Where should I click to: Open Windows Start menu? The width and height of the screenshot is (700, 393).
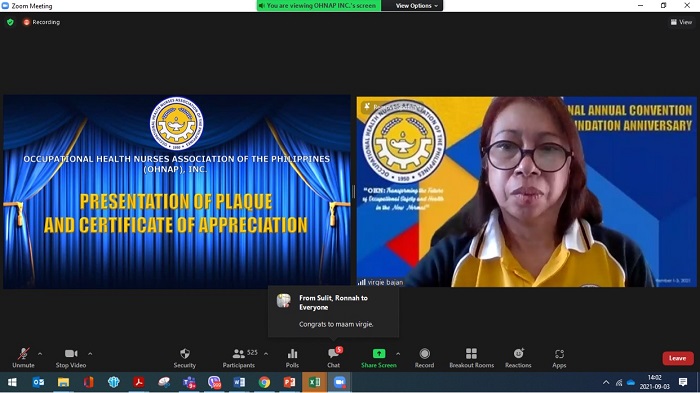tap(12, 382)
